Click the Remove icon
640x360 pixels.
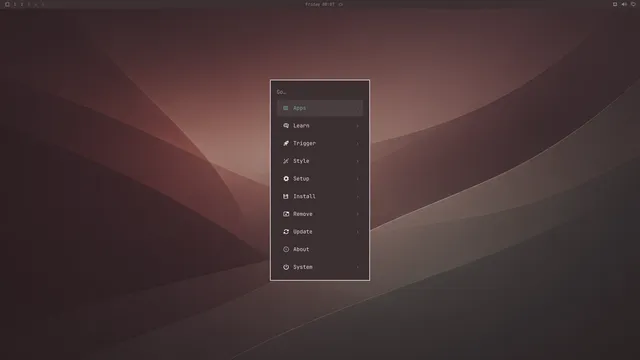coord(286,214)
